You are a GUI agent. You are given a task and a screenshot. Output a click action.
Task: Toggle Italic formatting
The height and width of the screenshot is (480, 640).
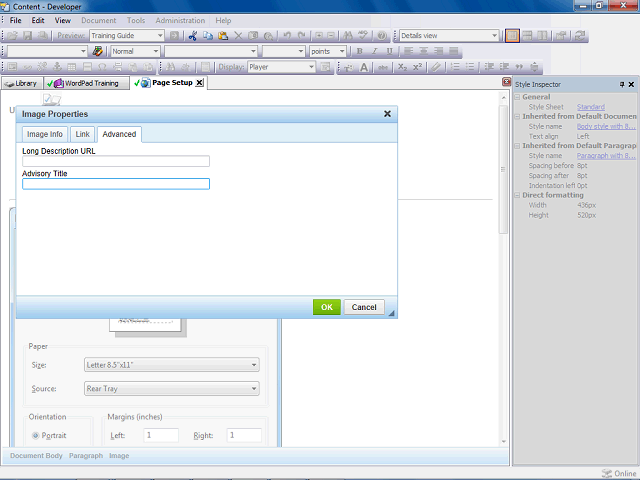(374, 51)
